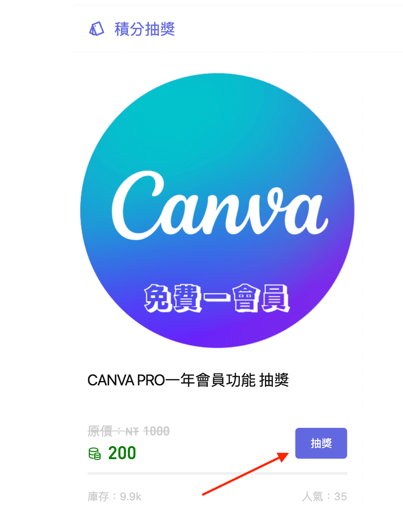This screenshot has width=403, height=532.
Task: Click the popularity count 35
Action: pos(340,497)
